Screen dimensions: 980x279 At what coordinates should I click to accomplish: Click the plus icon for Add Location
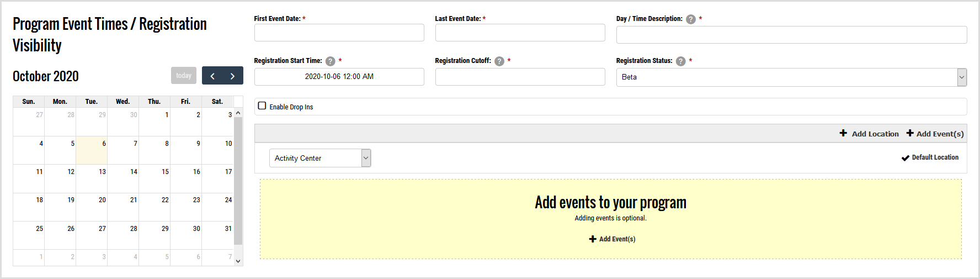click(843, 133)
